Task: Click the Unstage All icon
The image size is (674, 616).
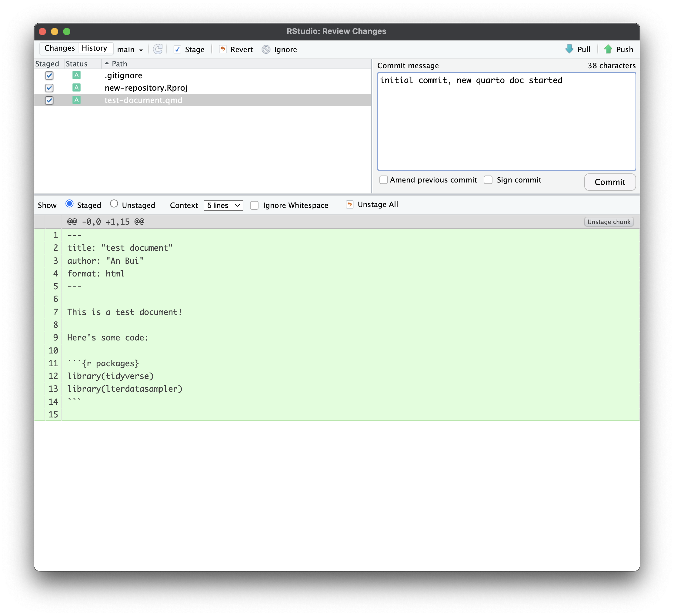Action: click(349, 204)
